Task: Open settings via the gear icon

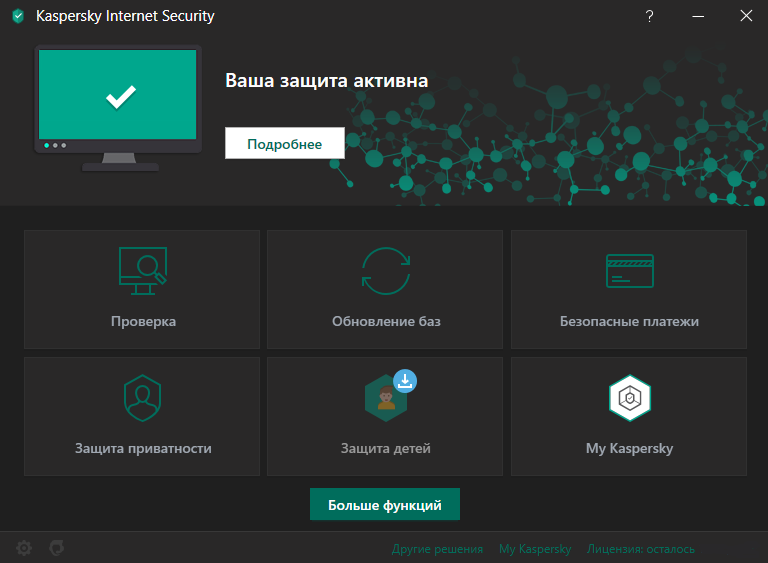Action: pos(24,548)
